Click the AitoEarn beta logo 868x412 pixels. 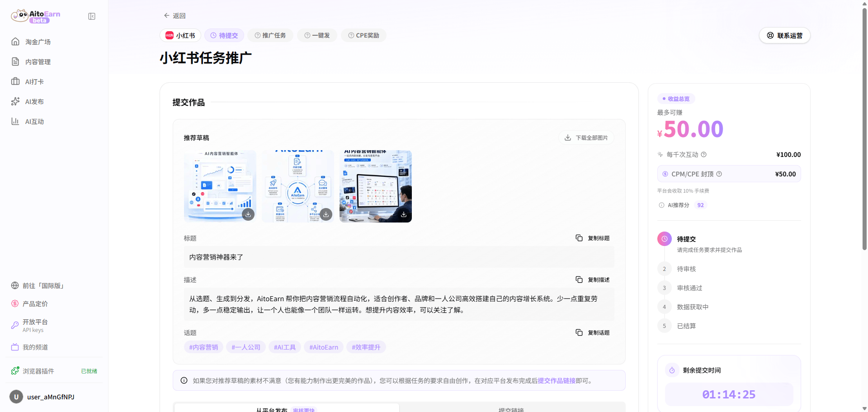click(36, 16)
